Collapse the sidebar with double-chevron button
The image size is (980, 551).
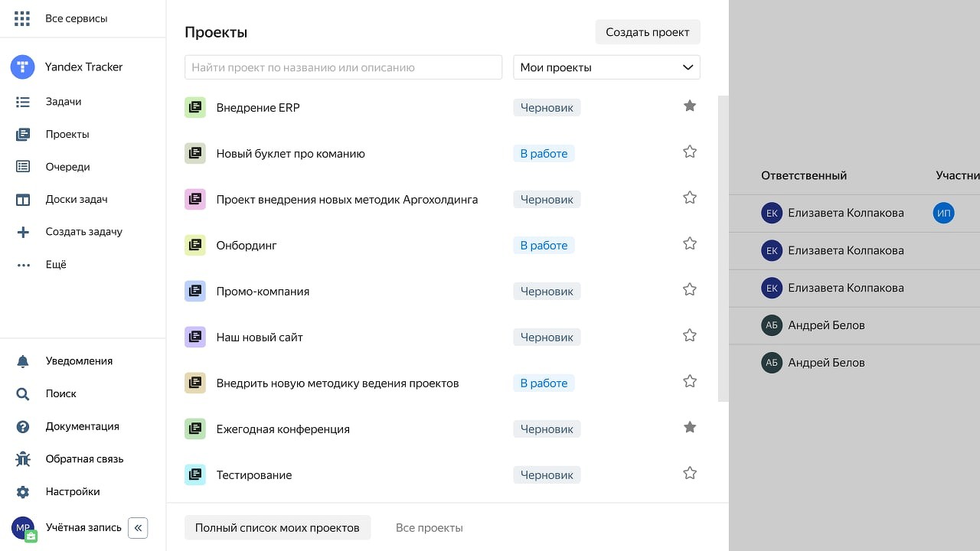tap(138, 527)
